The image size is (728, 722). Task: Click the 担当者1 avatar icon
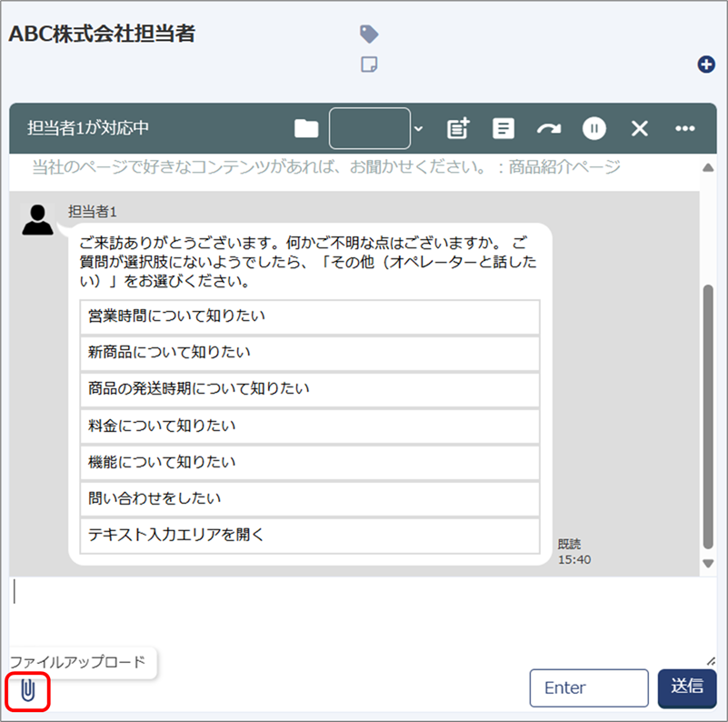37,220
